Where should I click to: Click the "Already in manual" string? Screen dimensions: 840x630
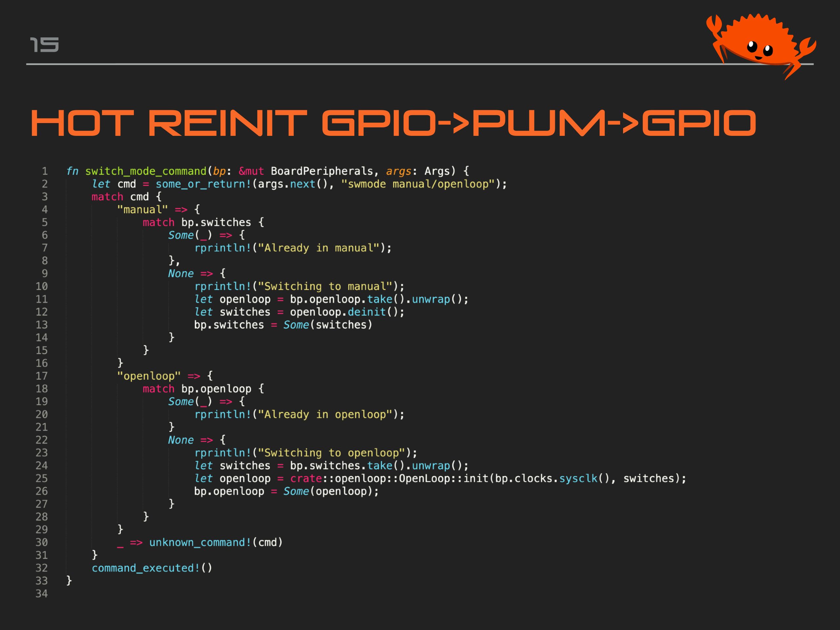pos(319,248)
